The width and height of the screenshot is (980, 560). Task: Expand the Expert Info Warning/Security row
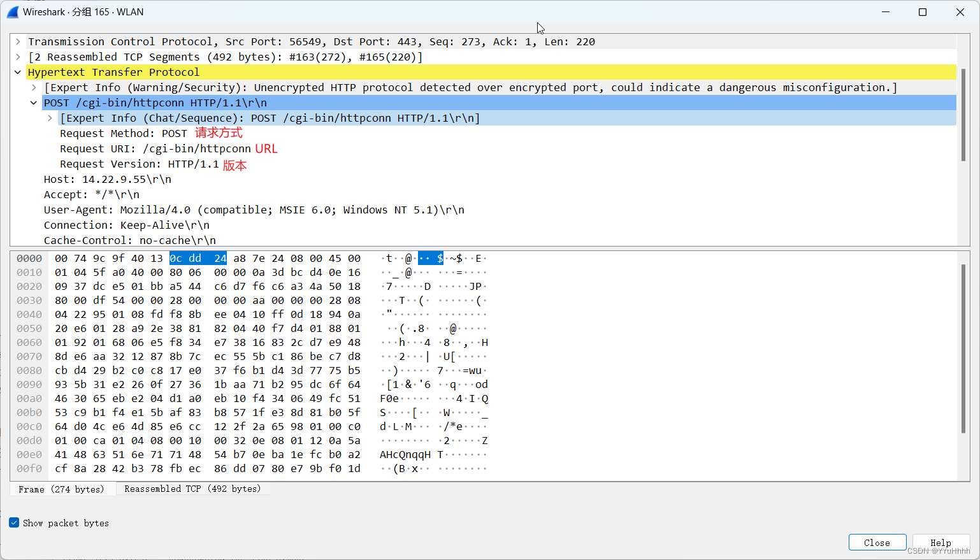click(x=34, y=87)
